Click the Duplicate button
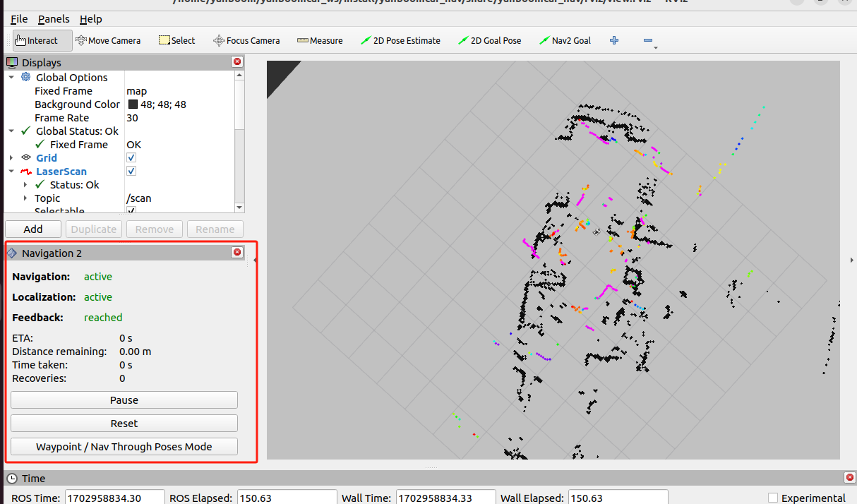 pyautogui.click(x=93, y=229)
